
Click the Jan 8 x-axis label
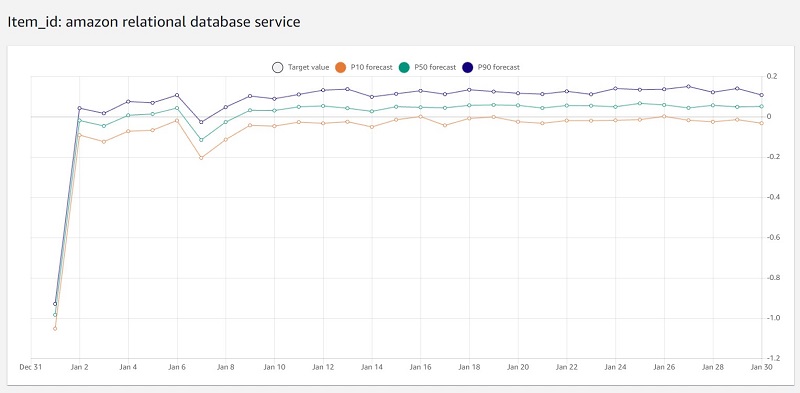pos(226,367)
